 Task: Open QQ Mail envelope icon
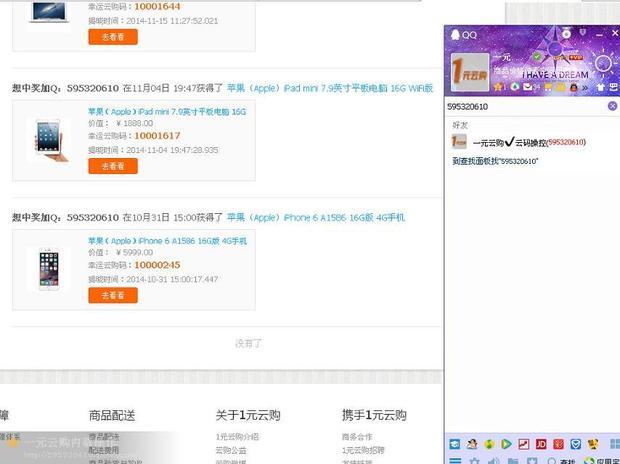pyautogui.click(x=528, y=86)
